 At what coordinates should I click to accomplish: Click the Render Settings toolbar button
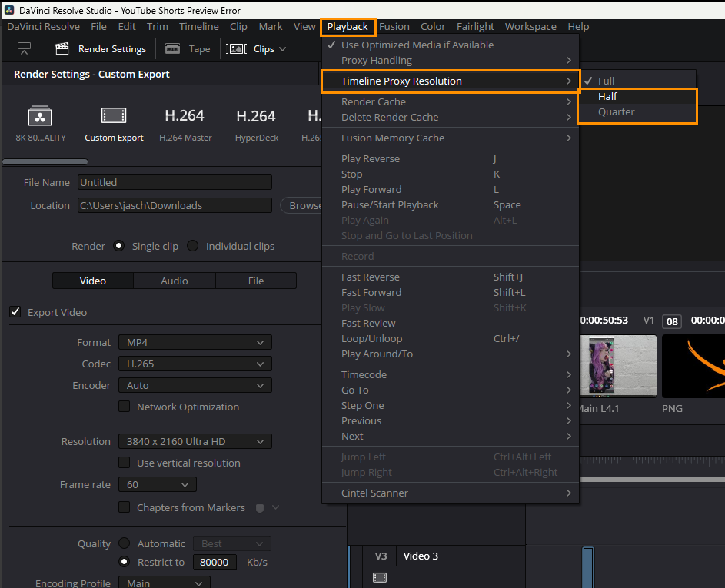tap(101, 49)
